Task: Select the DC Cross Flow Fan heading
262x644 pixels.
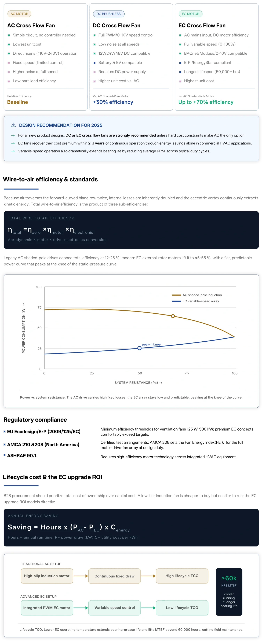Action: tap(117, 26)
